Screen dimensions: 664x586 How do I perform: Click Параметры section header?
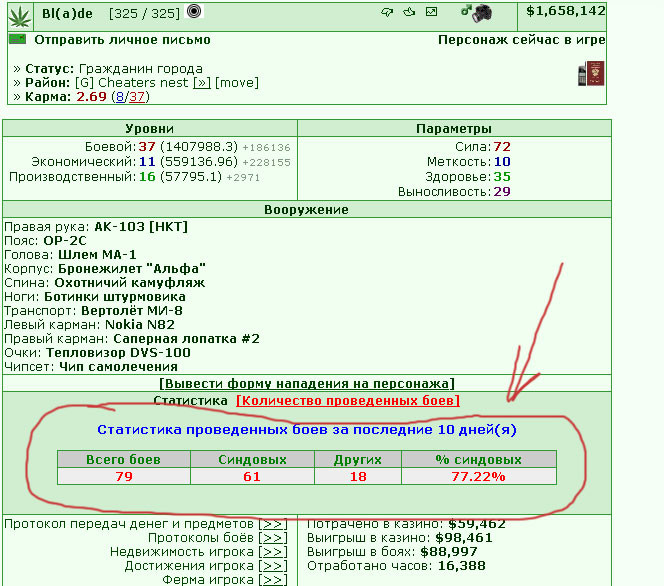point(454,129)
